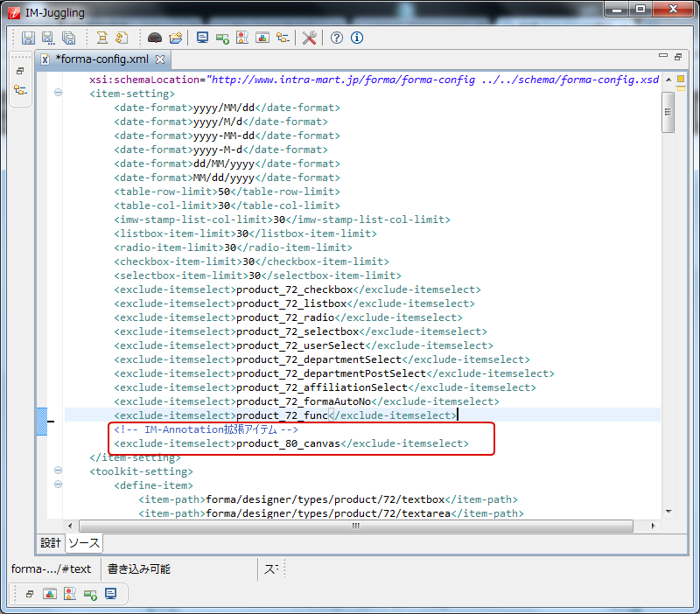The height and width of the screenshot is (614, 700).
Task: Click the date-format dd/MM/yyyy line
Action: [227, 164]
